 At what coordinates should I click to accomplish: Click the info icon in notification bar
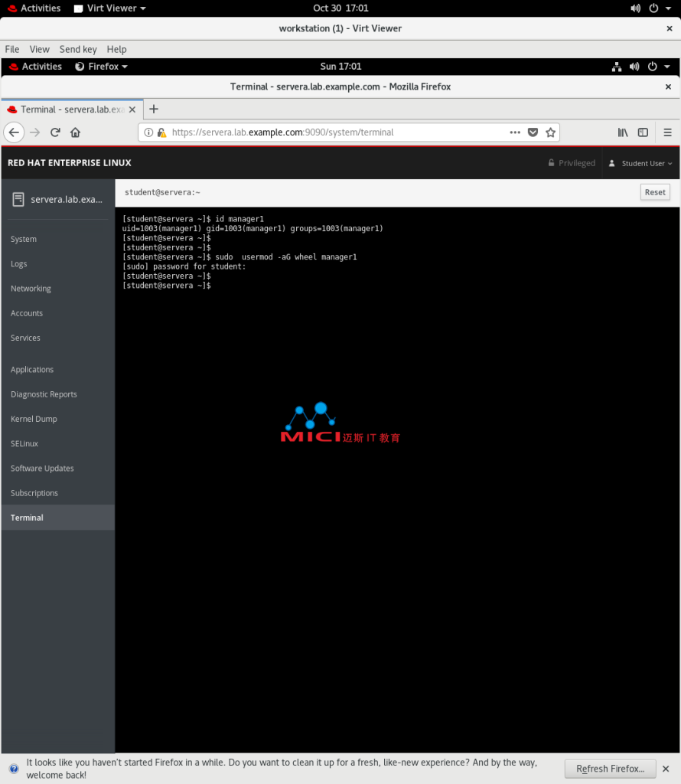pos(14,769)
